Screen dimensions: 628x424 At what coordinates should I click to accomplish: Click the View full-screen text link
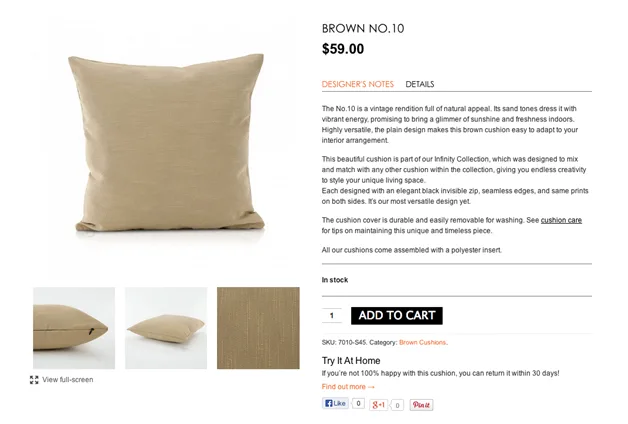pos(68,380)
